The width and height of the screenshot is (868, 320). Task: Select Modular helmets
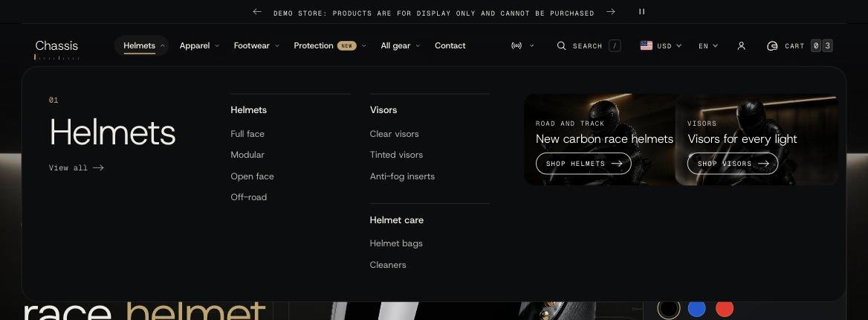click(247, 155)
